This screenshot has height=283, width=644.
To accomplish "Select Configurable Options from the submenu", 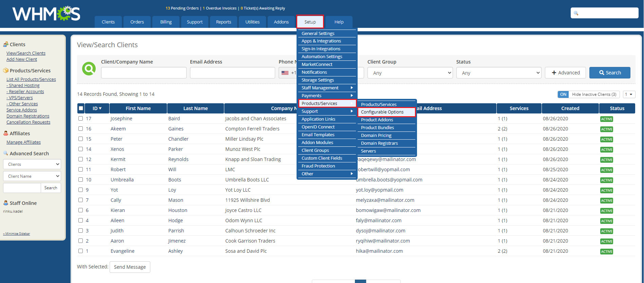I will coord(386,112).
